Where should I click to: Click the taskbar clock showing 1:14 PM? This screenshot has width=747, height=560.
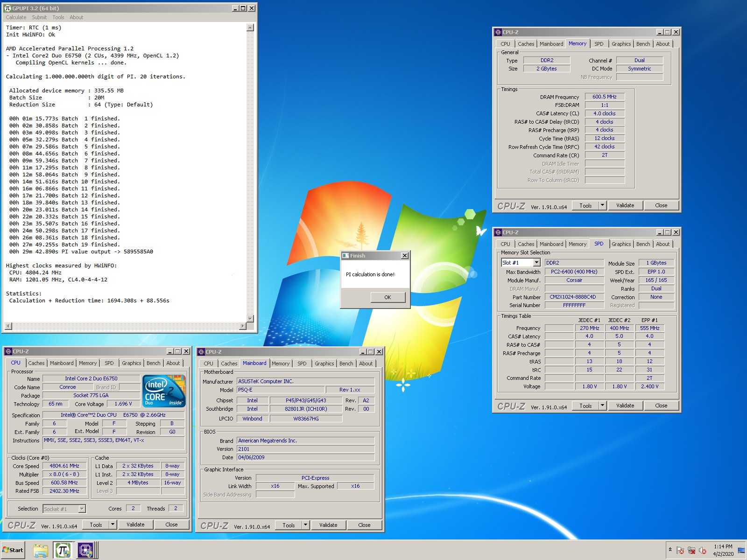coord(723,546)
